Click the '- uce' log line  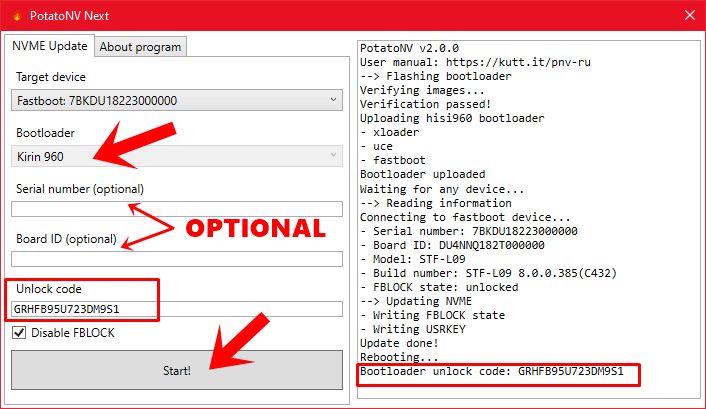tap(376, 146)
